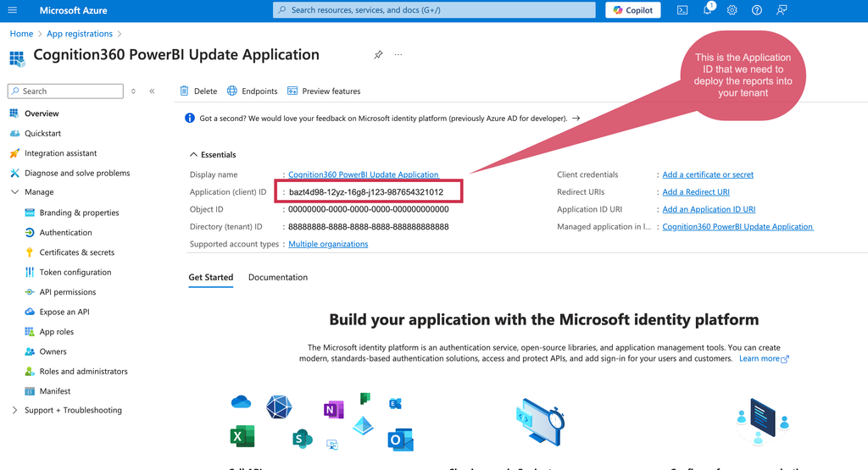Open the Azure portal hamburger menu
868x470 pixels.
[x=13, y=10]
